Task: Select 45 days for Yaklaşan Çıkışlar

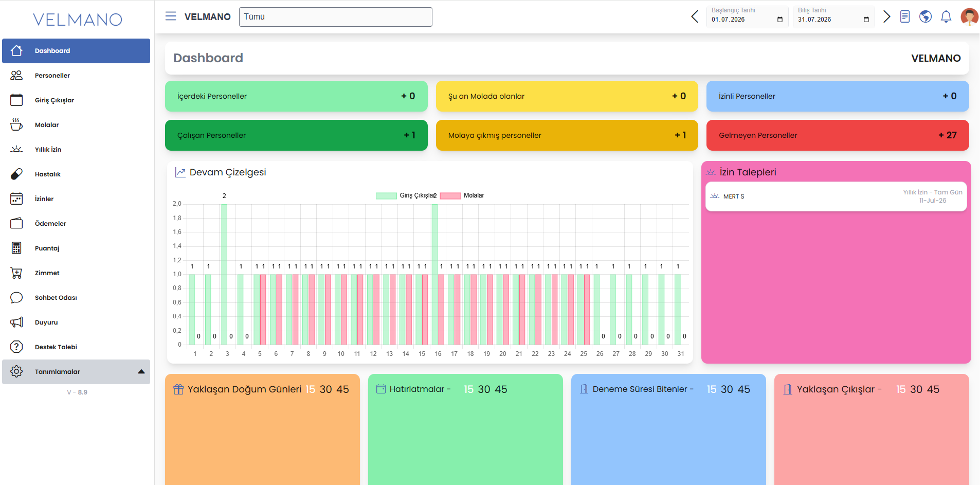Action: coord(933,389)
